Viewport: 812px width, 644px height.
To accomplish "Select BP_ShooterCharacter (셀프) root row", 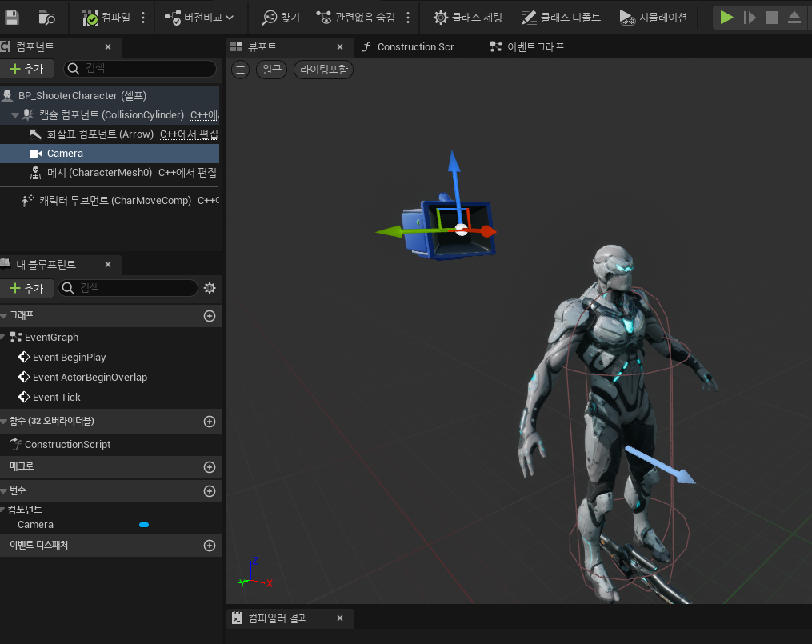I will click(110, 96).
